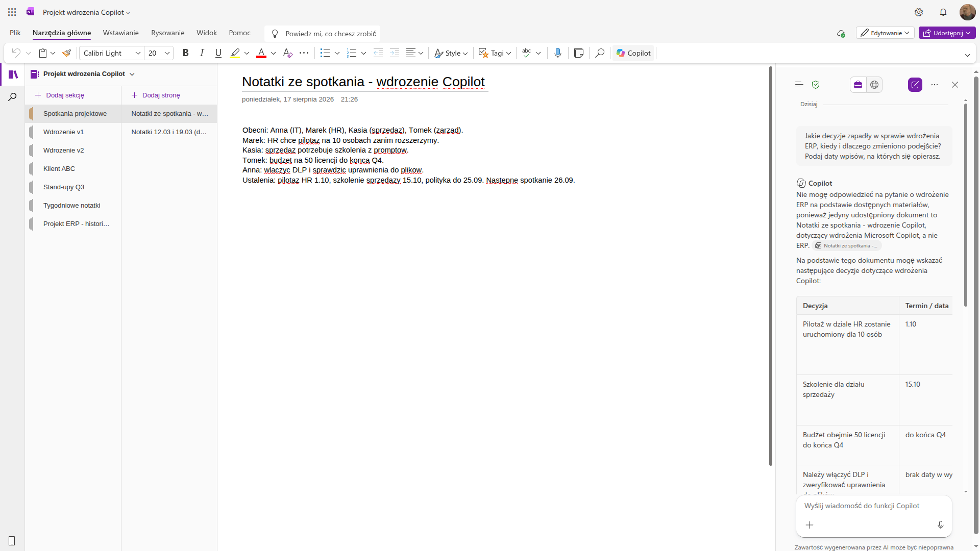Open the settings gear icon

[x=919, y=12]
